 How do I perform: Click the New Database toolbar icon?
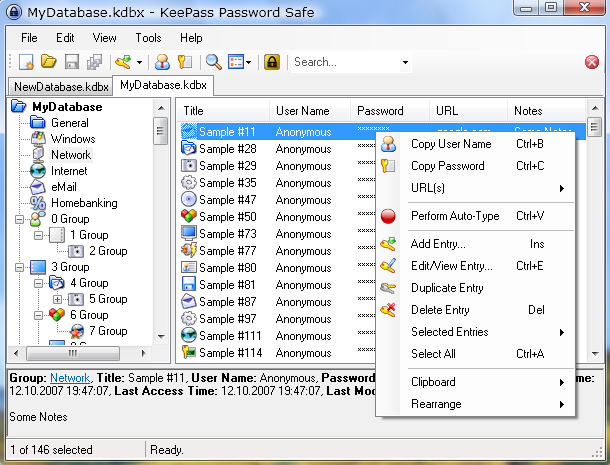26,62
